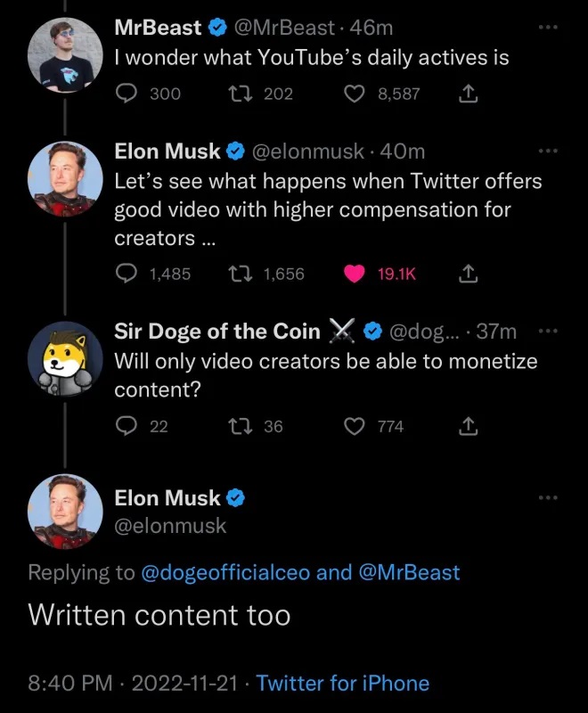This screenshot has width=588, height=713.
Task: Open more options on "Written content too" tweet
Action: tap(547, 497)
